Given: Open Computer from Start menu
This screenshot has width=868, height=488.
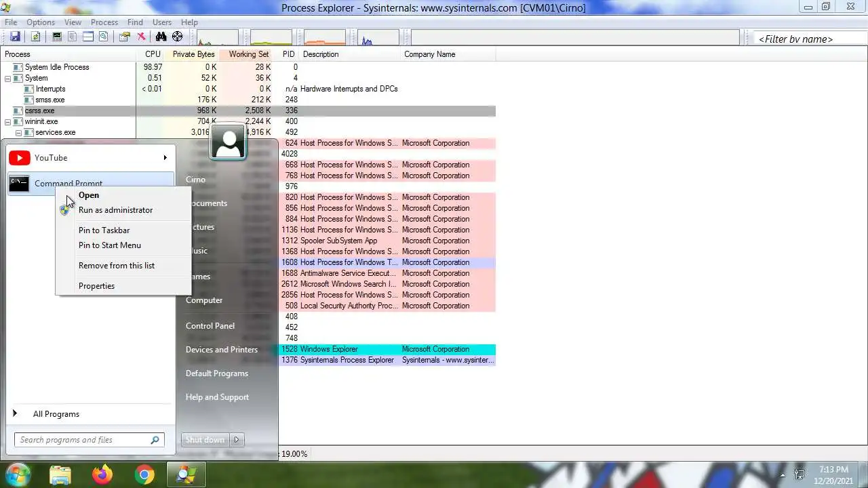Looking at the screenshot, I should 204,300.
